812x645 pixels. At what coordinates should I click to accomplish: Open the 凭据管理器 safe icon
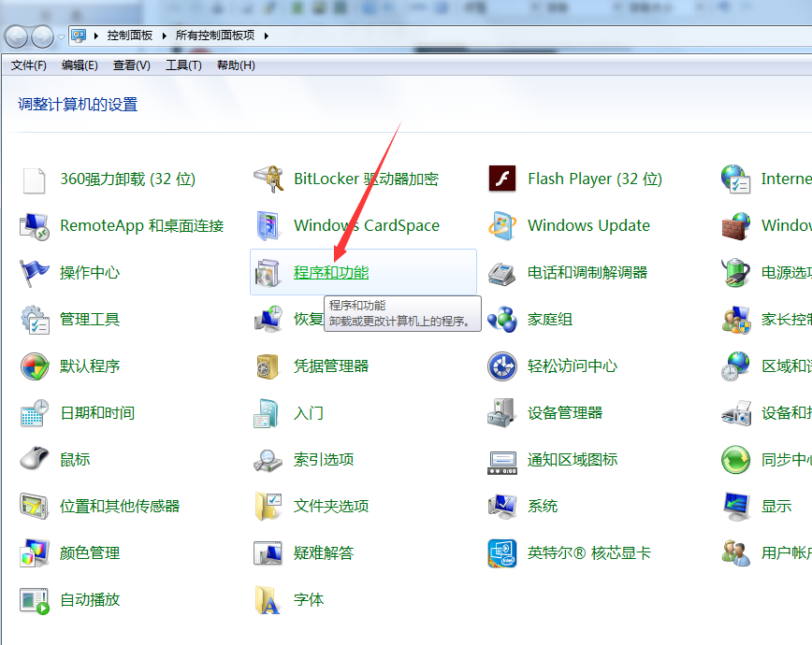(x=268, y=366)
